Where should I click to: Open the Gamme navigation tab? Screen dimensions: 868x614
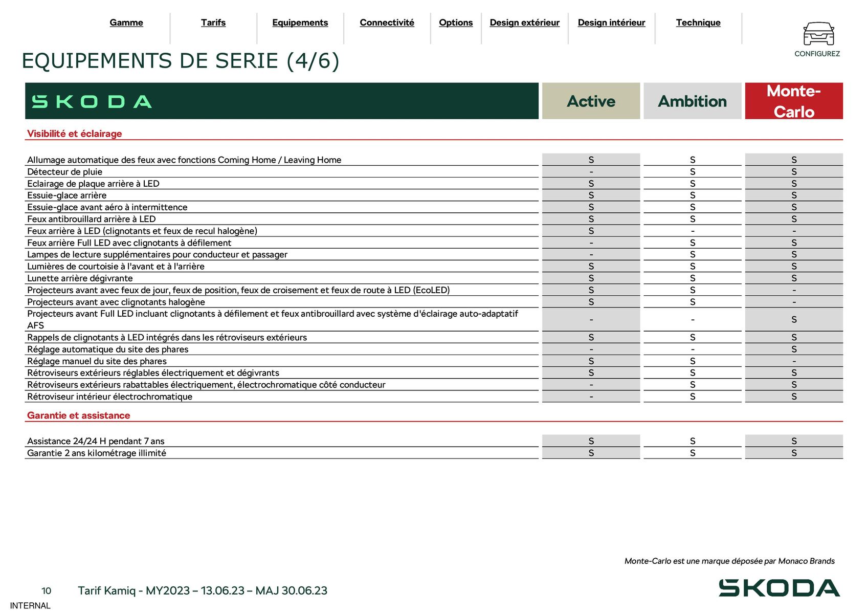(x=126, y=23)
